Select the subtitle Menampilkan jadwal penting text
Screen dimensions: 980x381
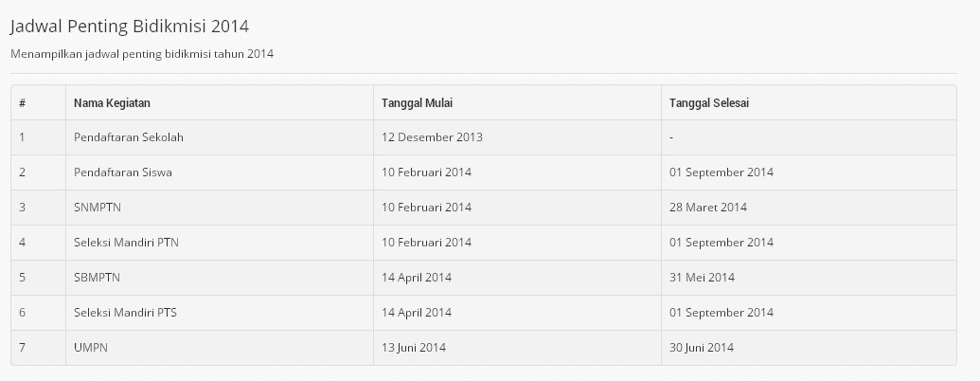pyautogui.click(x=142, y=54)
